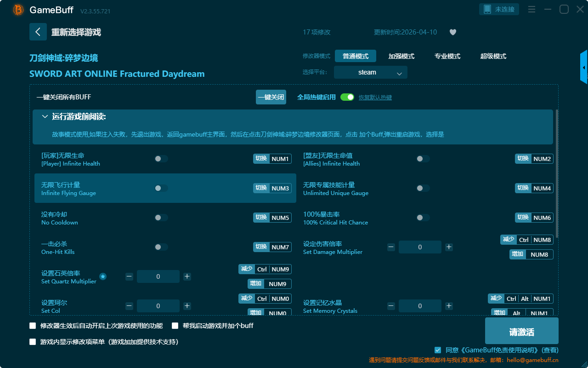The height and width of the screenshot is (368, 588).
Task: Decrease Set Col value with minus
Action: [129, 306]
